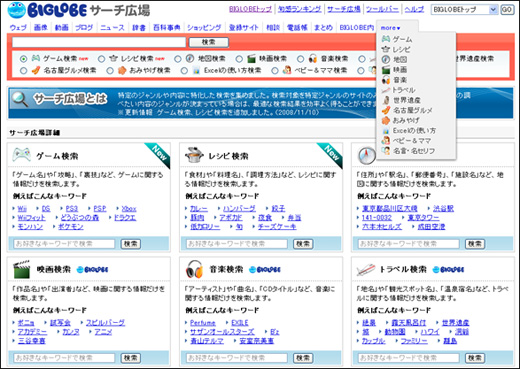Choose 名言・名セリフ from the more menu
The image size is (520, 369).
click(x=414, y=151)
